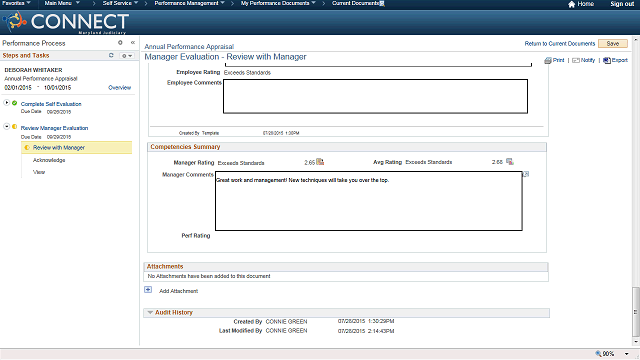640x360 pixels.
Task: Open Complete Self Evaluation link
Action: pos(51,104)
